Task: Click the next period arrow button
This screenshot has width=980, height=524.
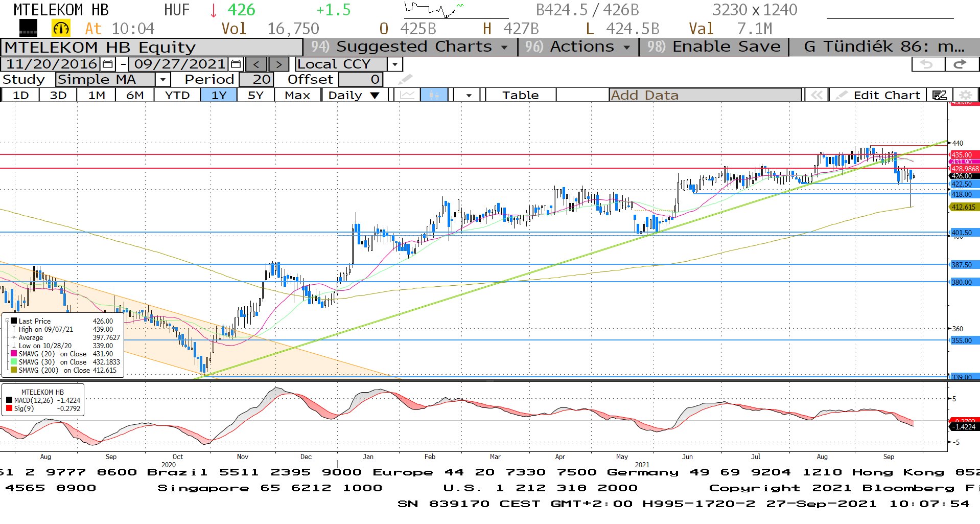Action: (278, 64)
